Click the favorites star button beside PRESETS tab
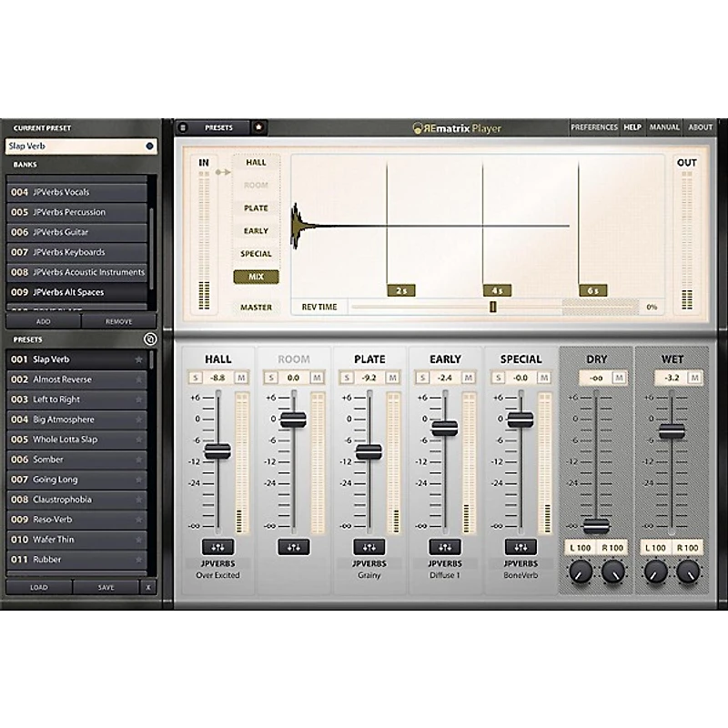Viewport: 728px width, 728px height. coord(258,127)
